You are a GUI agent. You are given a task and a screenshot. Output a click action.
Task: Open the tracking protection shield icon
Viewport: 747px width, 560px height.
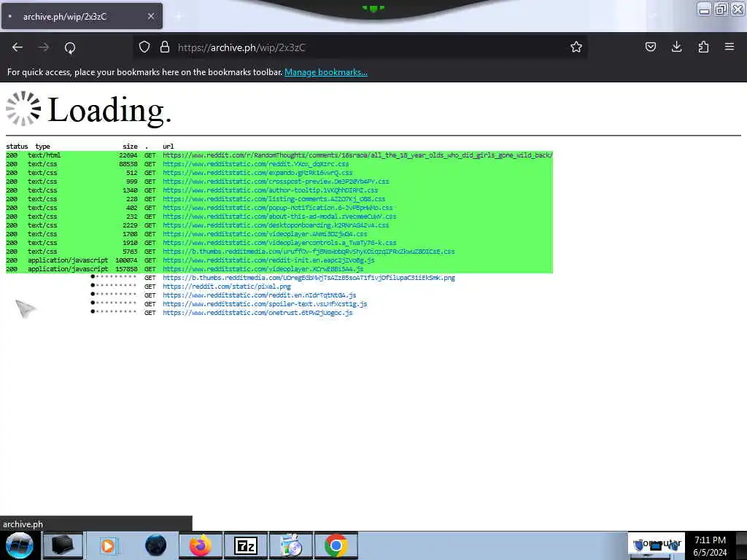click(x=144, y=47)
